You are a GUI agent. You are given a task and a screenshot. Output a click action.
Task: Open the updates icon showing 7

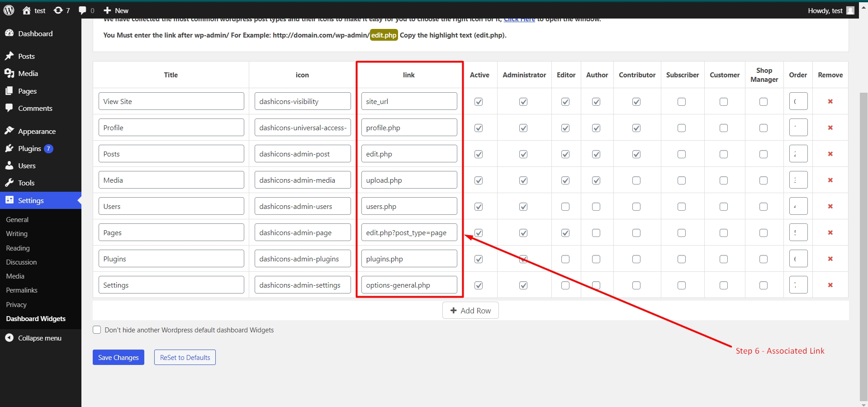point(58,10)
